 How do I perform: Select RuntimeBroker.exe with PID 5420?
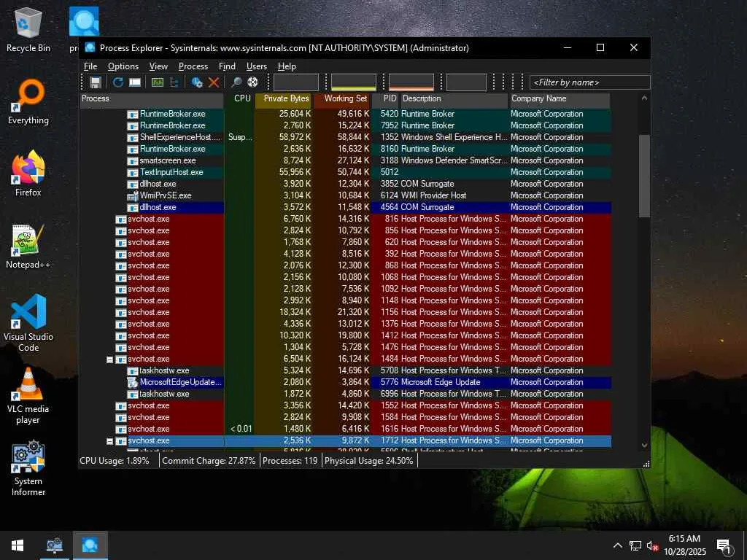pyautogui.click(x=345, y=114)
